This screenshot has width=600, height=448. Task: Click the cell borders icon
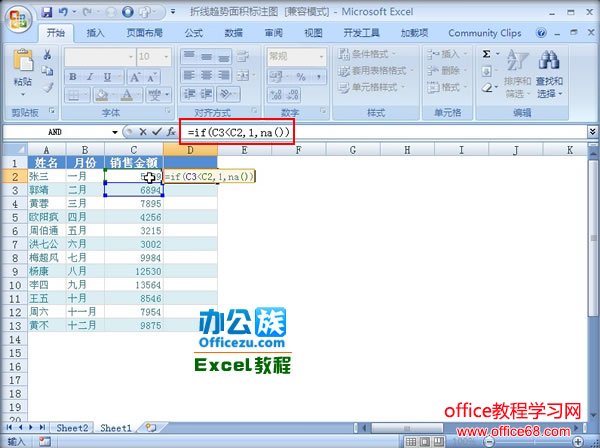(73, 94)
